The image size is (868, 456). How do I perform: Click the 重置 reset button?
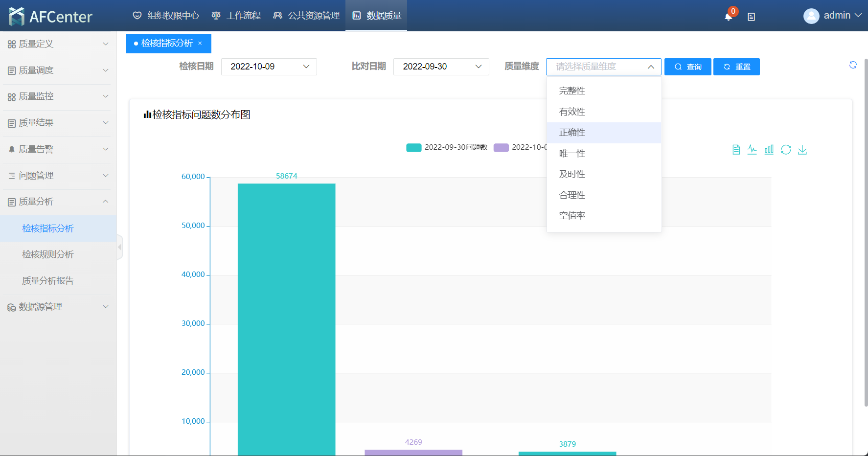(x=736, y=67)
